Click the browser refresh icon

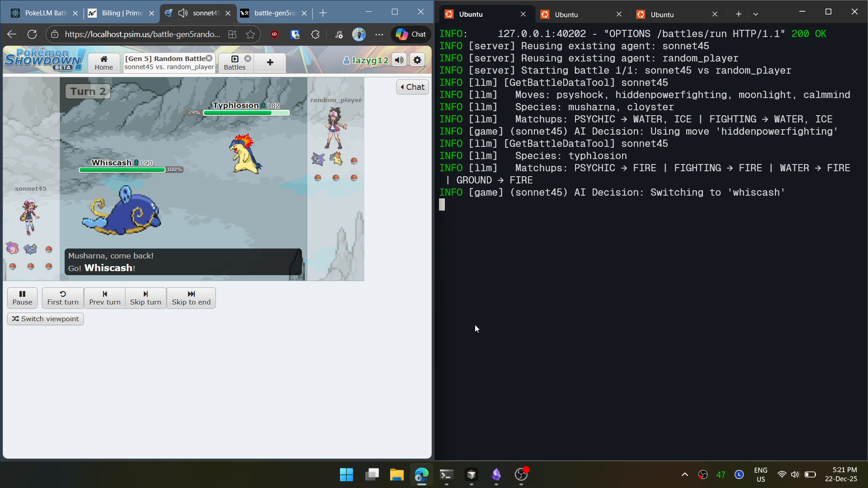pos(32,34)
